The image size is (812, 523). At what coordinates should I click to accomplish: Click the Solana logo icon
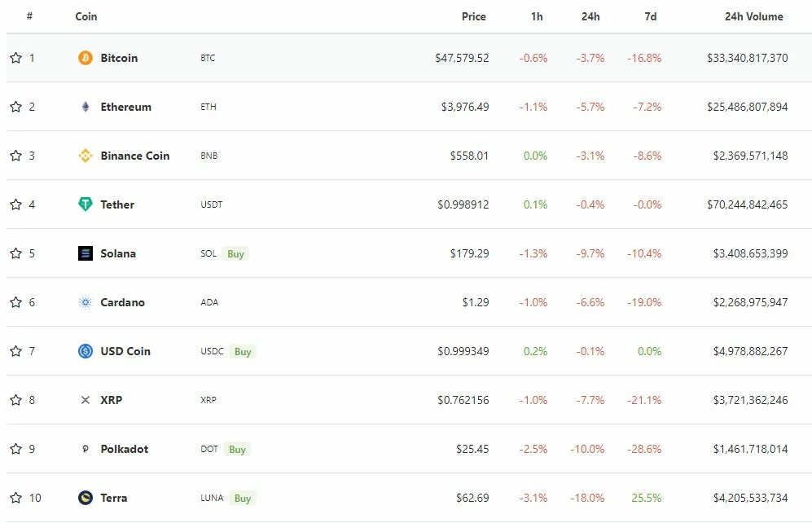click(86, 253)
